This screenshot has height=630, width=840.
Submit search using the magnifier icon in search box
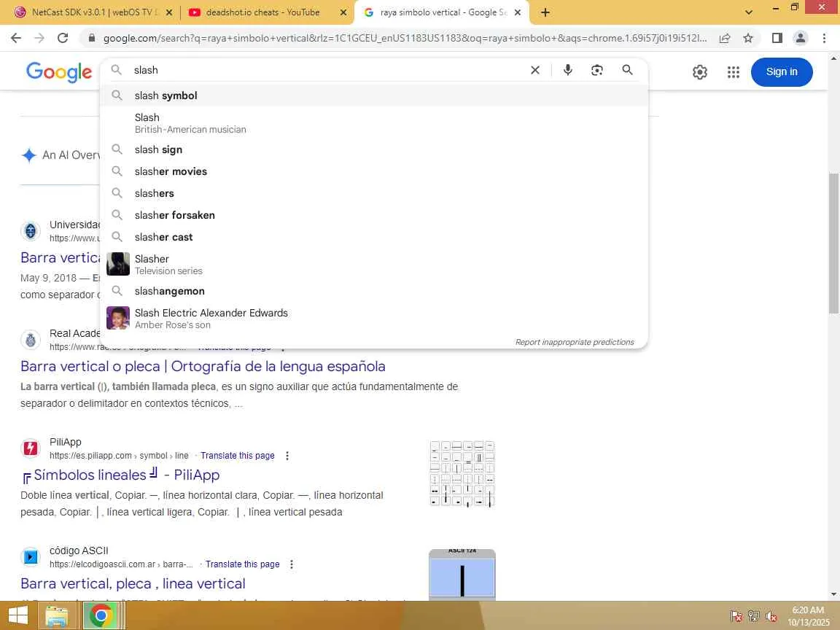pos(627,70)
